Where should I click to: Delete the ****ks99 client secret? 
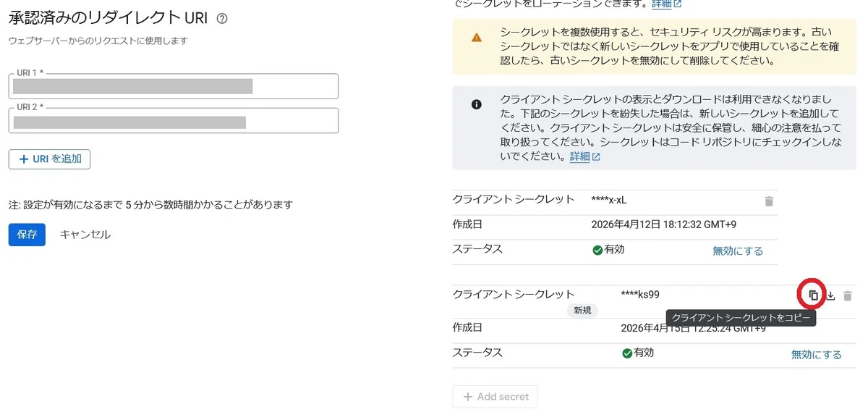pos(848,295)
